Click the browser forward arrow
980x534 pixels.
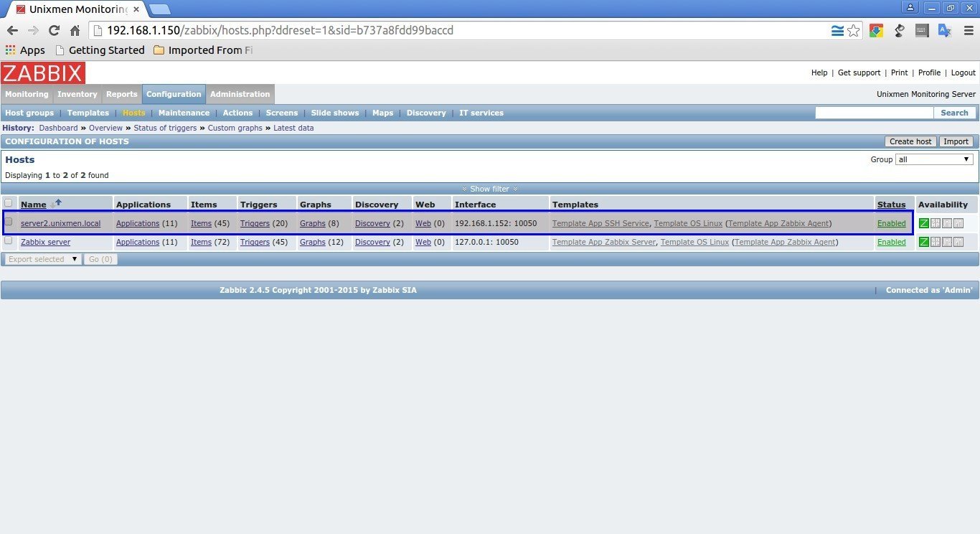[x=33, y=30]
